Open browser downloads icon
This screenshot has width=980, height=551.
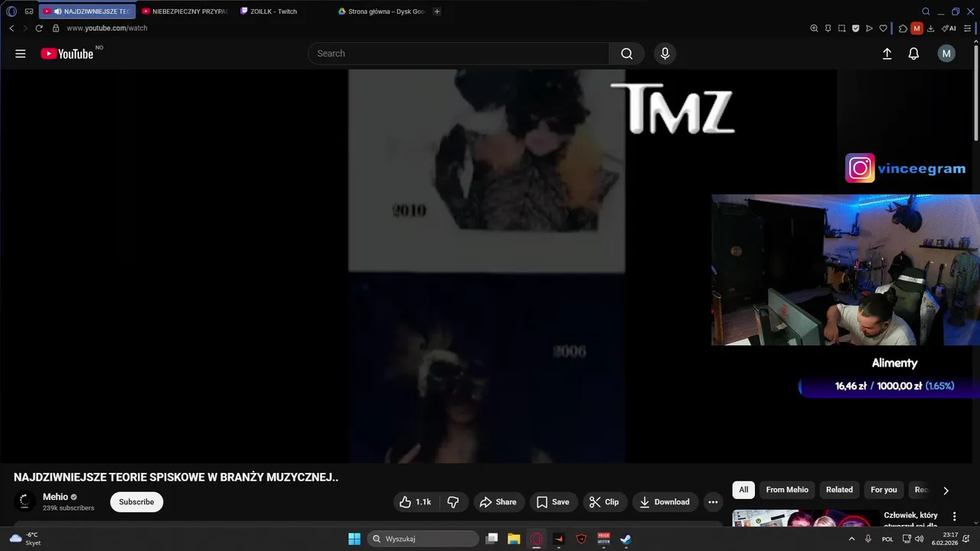coord(930,28)
